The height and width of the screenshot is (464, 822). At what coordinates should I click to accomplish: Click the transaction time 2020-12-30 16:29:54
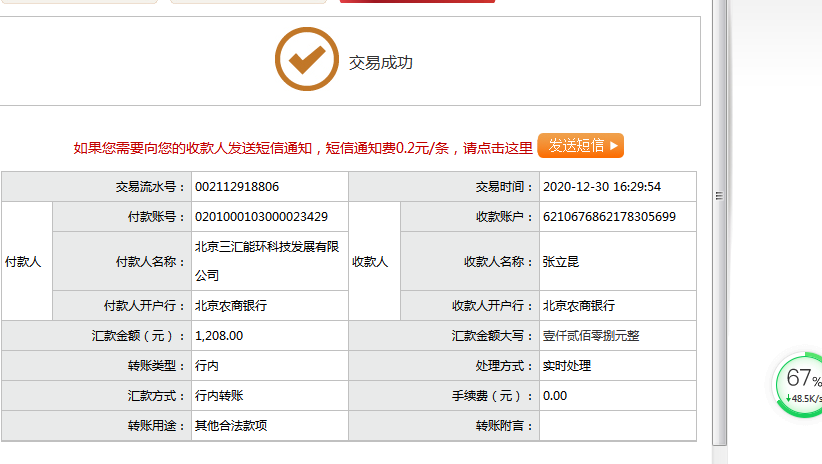pos(602,187)
